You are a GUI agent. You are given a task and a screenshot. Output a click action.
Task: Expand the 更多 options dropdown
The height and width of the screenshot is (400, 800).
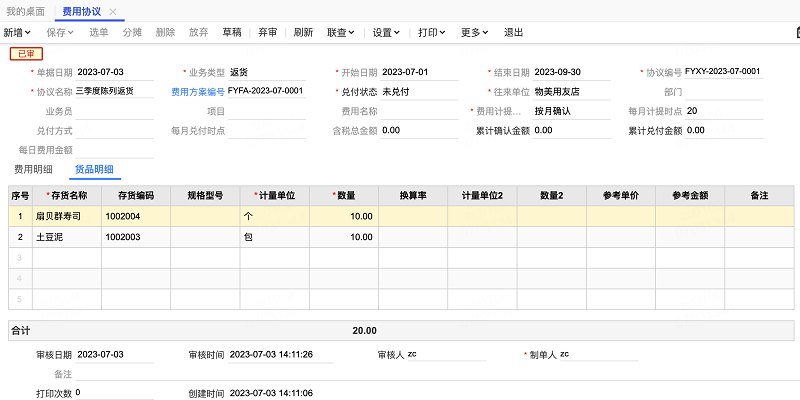tap(474, 32)
